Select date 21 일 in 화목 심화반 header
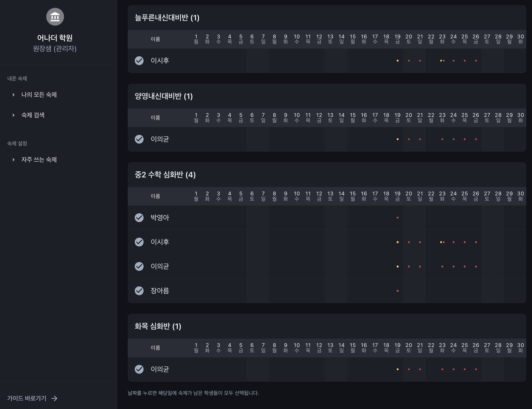The height and width of the screenshot is (409, 532). click(420, 348)
